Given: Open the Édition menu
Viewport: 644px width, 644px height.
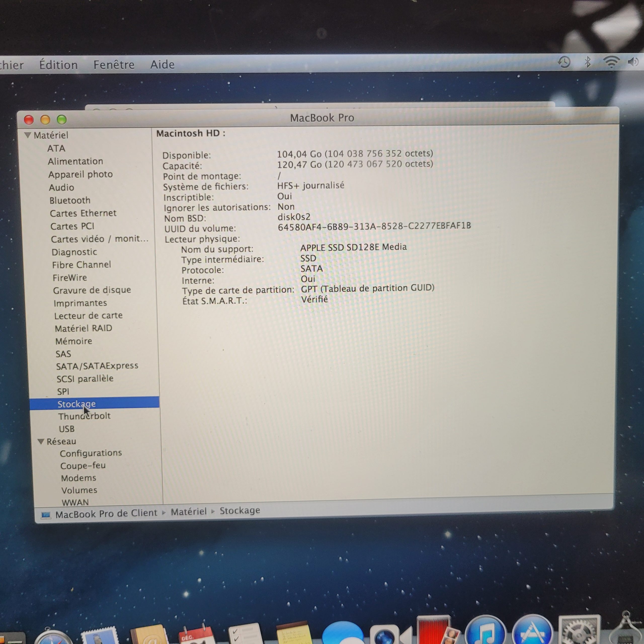Looking at the screenshot, I should 58,65.
